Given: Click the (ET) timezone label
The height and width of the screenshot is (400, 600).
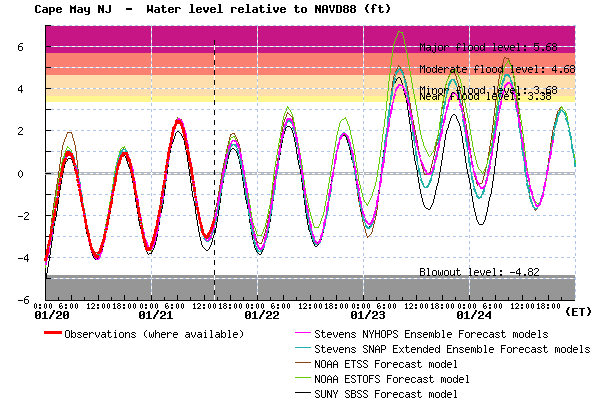Looking at the screenshot, I should tap(578, 312).
